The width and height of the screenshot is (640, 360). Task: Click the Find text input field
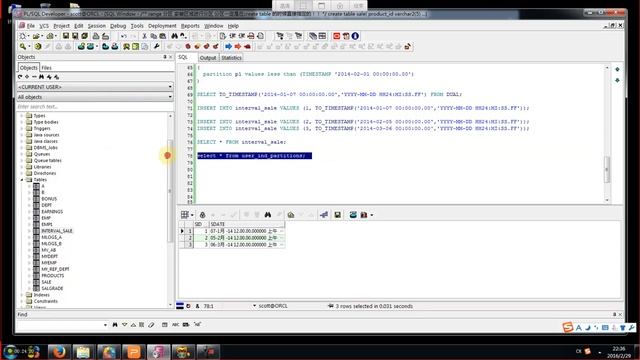(60, 325)
